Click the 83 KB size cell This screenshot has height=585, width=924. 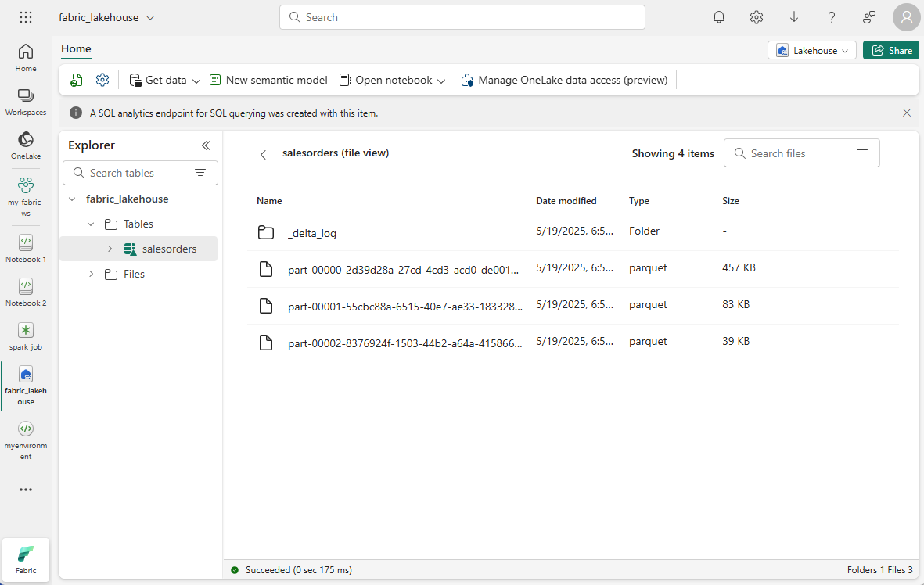735,304
